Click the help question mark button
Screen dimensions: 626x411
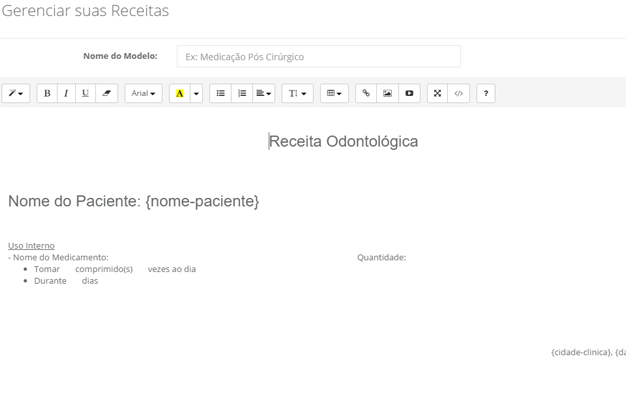[x=486, y=93]
